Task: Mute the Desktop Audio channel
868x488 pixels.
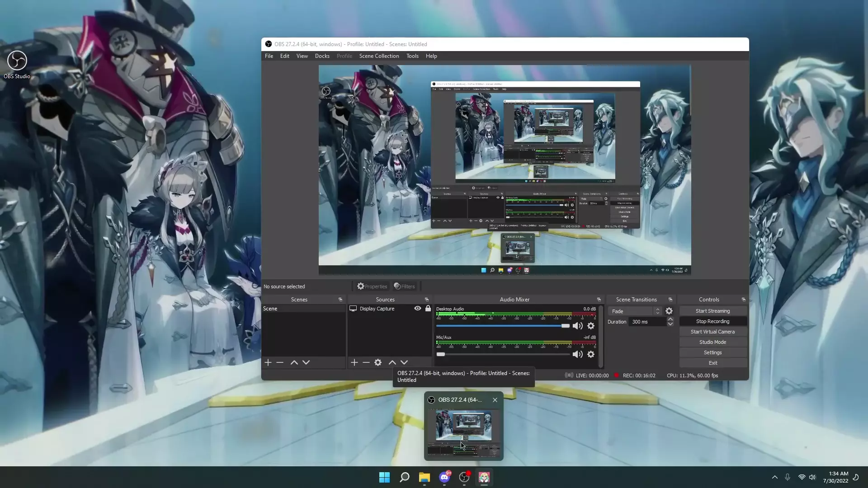Action: pos(577,326)
